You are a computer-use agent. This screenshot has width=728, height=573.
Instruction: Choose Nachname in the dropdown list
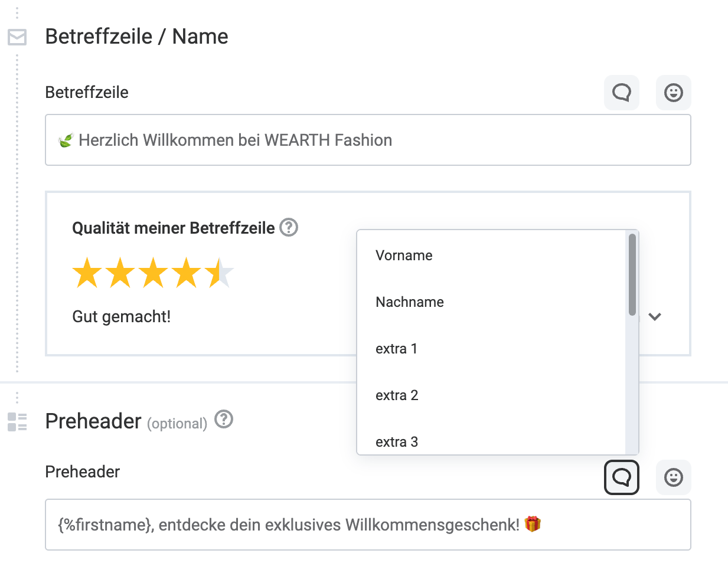(410, 302)
